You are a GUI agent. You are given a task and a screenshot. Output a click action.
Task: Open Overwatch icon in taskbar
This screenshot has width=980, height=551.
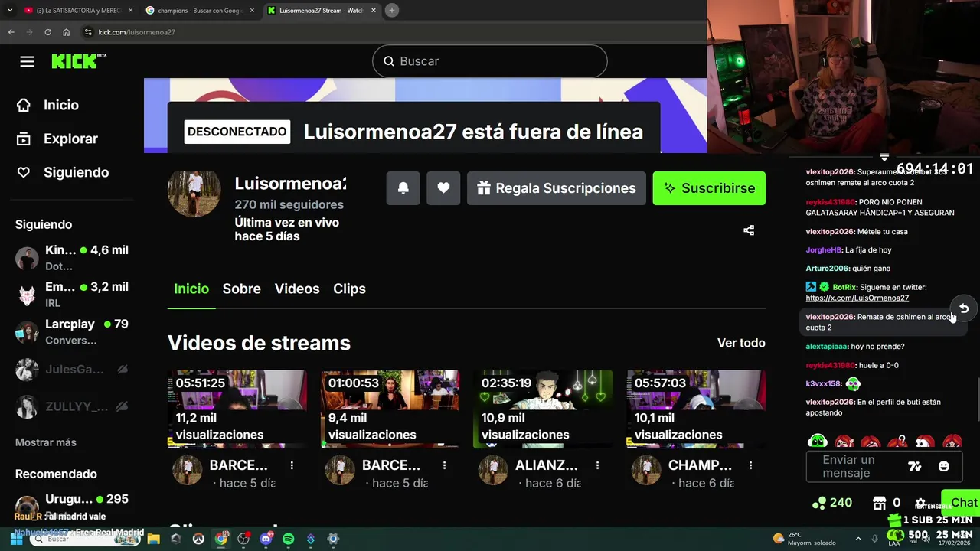pos(198,539)
